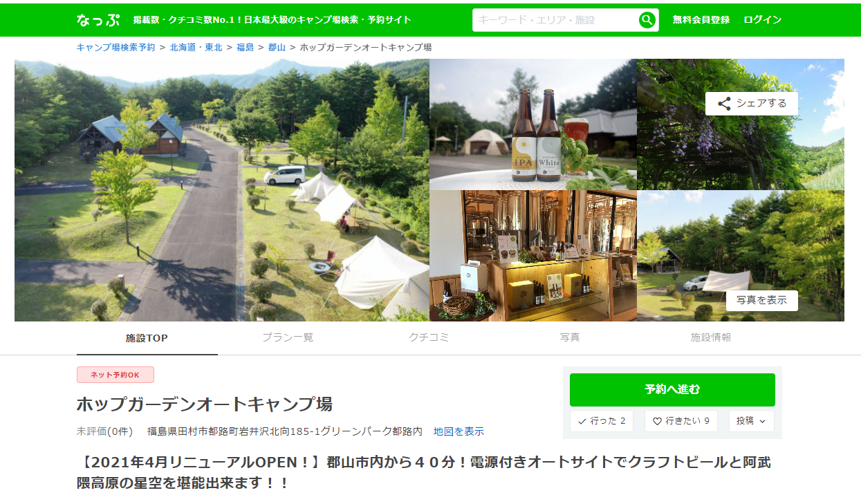Click the 予約へ進む button
The height and width of the screenshot is (504, 861).
[x=672, y=390]
